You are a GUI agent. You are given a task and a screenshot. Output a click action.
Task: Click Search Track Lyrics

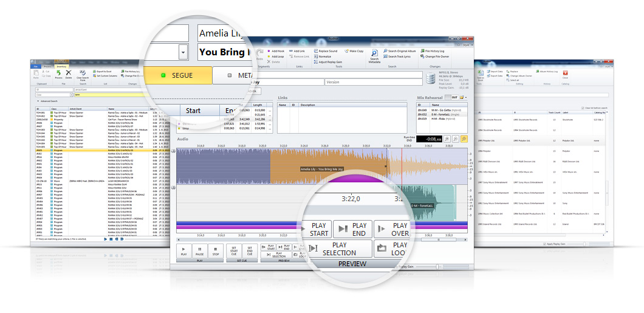pyautogui.click(x=397, y=57)
